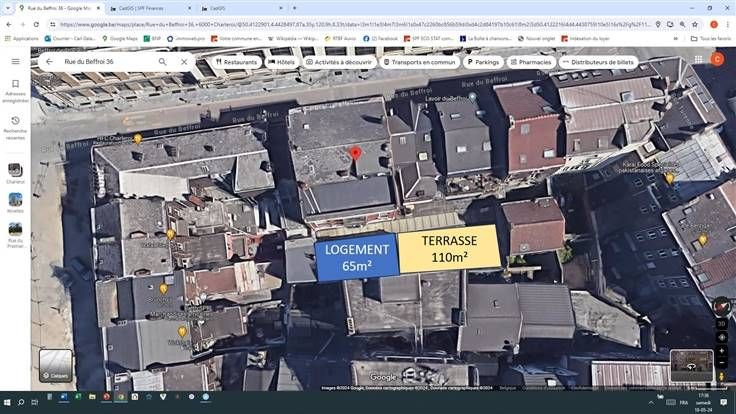
Task: Click the compass icon on map
Action: point(721,305)
